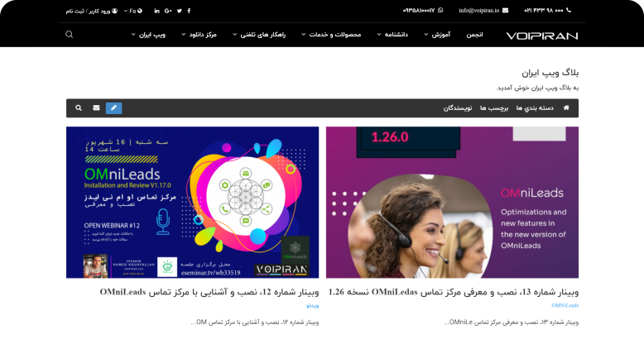Expand the راهکار های تلفنی menu
The image size is (644, 358).
click(259, 35)
